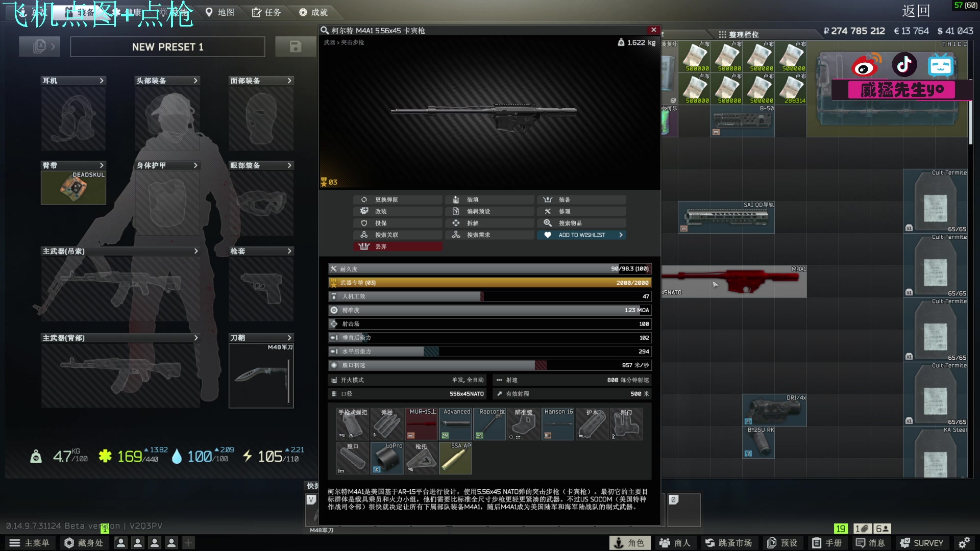Select the empty 手枪式握把 pistol grip slot

(x=353, y=423)
